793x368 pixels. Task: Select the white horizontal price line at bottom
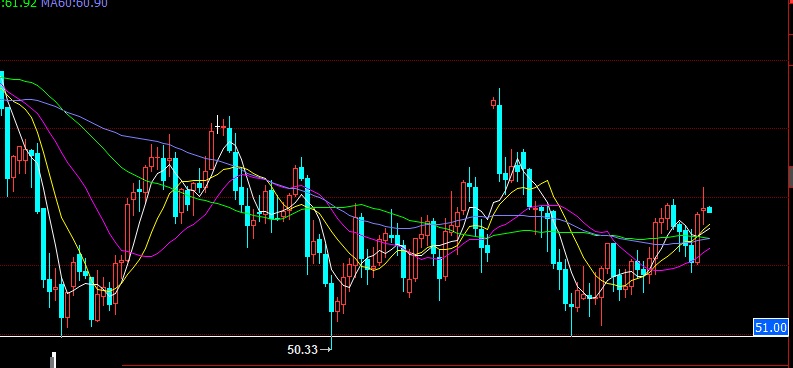coord(377,336)
